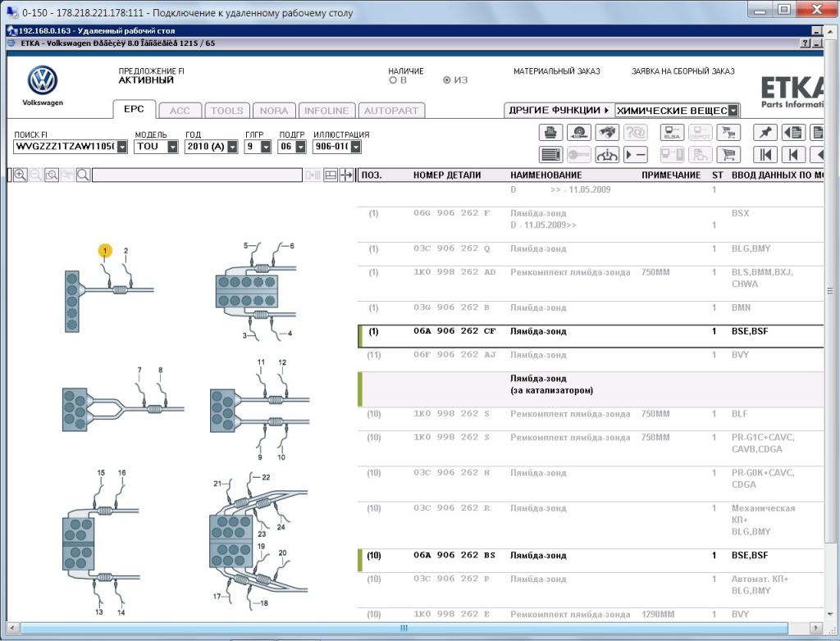Viewport: 840px width, 641px height.
Task: Click the МАТЕРИАЛЬНЫЙ ЗАКАЗ label
Action: (x=557, y=71)
